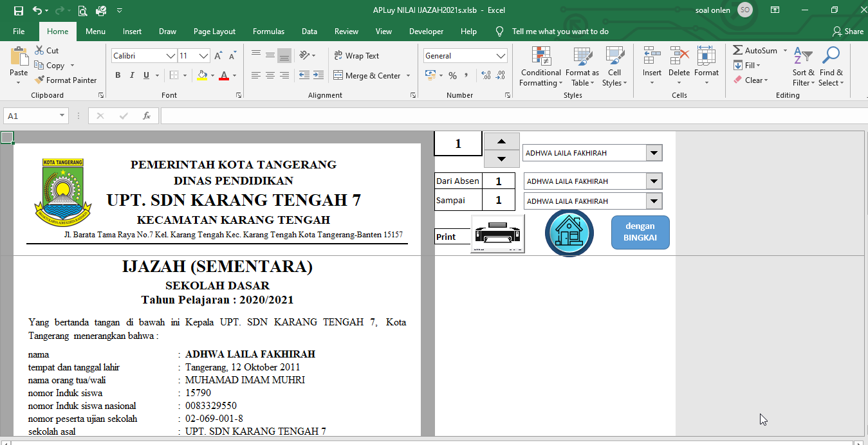Open the font color dropdown arrow
The width and height of the screenshot is (868, 445).
tap(234, 75)
